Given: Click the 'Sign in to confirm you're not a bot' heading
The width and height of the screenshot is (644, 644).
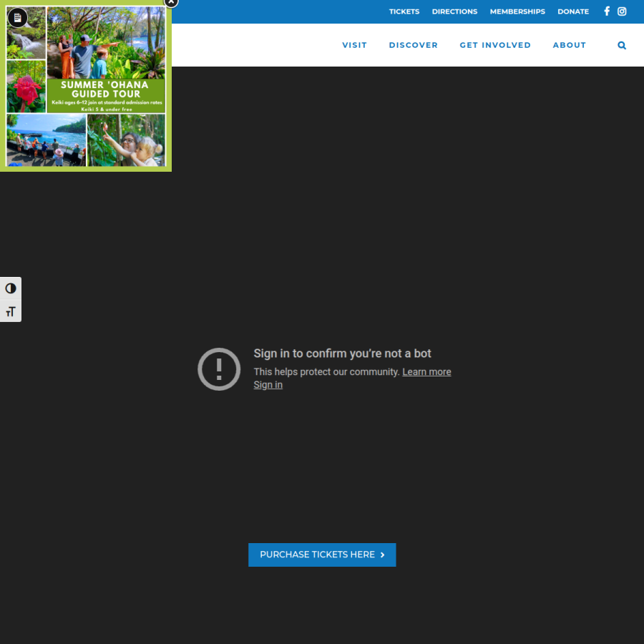Looking at the screenshot, I should 342,353.
